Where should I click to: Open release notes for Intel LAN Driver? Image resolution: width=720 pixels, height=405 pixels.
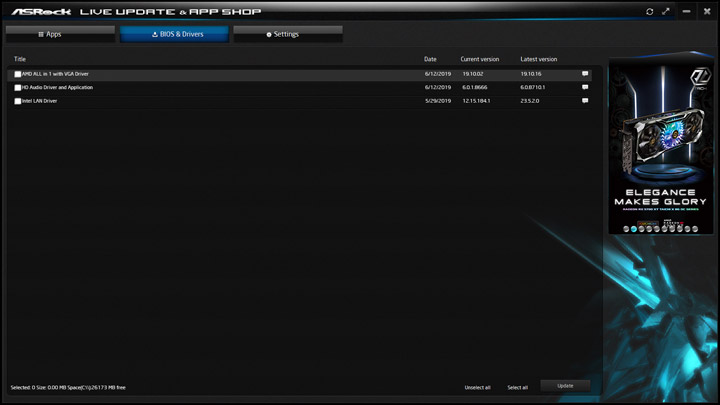(x=585, y=100)
